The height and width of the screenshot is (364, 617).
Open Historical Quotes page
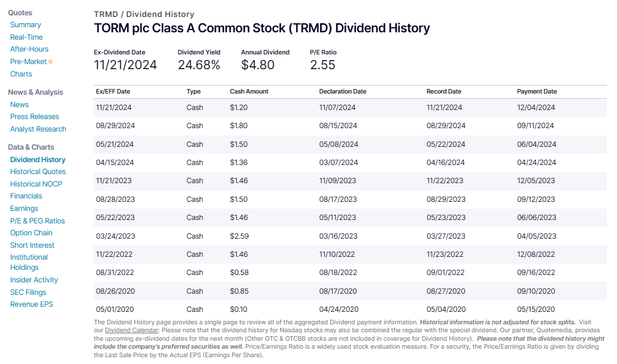tap(38, 171)
